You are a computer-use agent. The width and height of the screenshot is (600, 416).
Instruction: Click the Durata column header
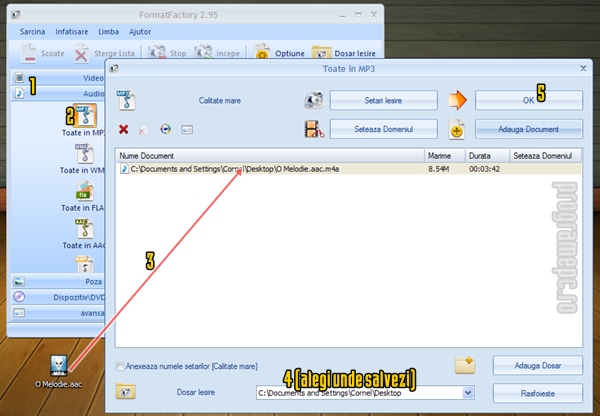click(488, 156)
